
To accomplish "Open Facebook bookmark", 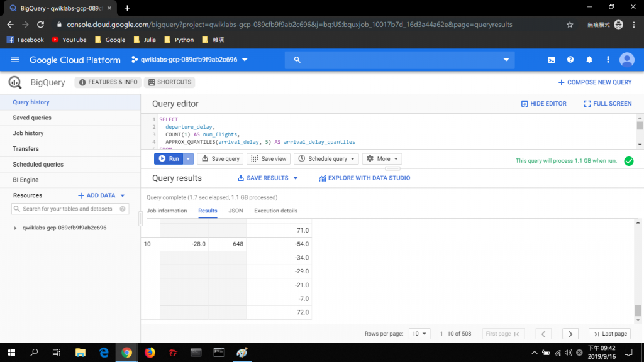I will point(25,40).
